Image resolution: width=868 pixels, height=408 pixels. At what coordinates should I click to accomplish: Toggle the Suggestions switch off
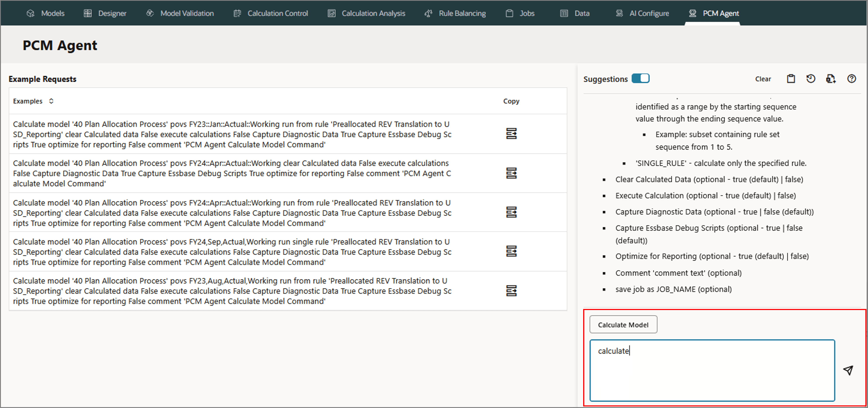pyautogui.click(x=640, y=78)
